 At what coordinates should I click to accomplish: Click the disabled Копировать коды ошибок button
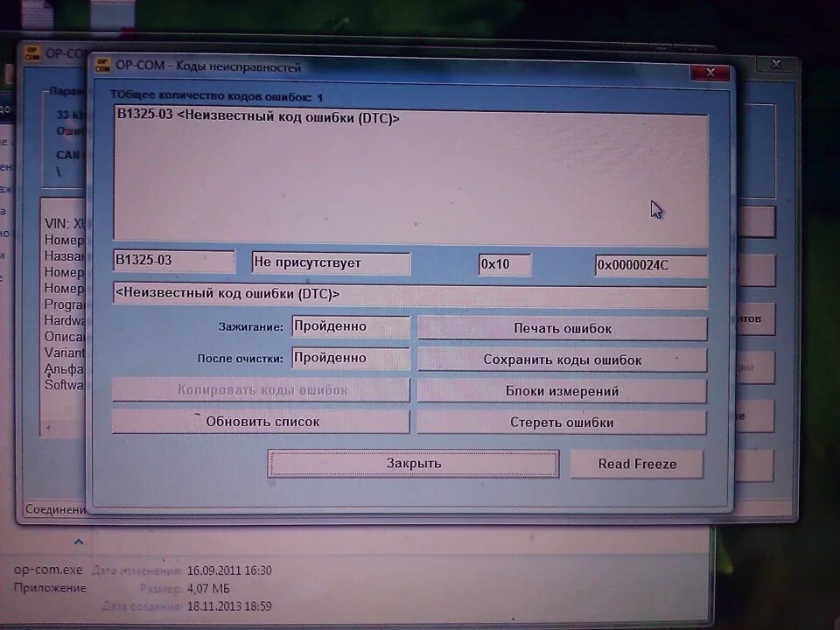click(261, 390)
